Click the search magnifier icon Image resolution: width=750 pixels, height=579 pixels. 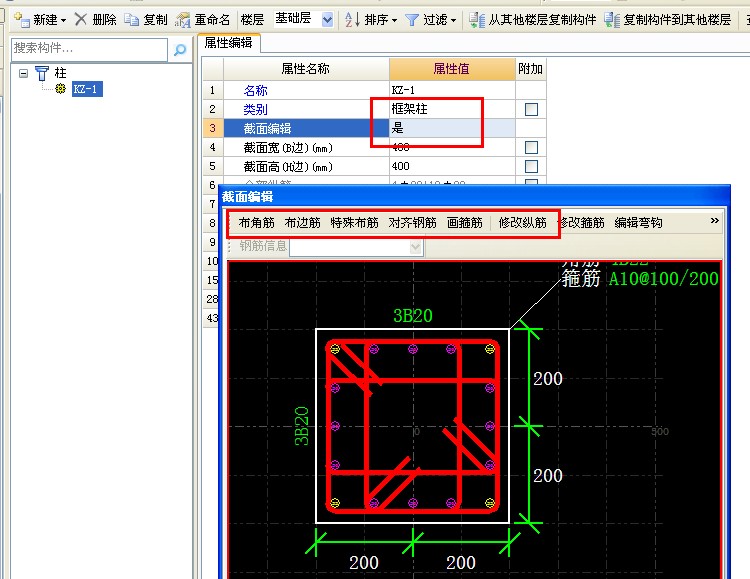(180, 49)
